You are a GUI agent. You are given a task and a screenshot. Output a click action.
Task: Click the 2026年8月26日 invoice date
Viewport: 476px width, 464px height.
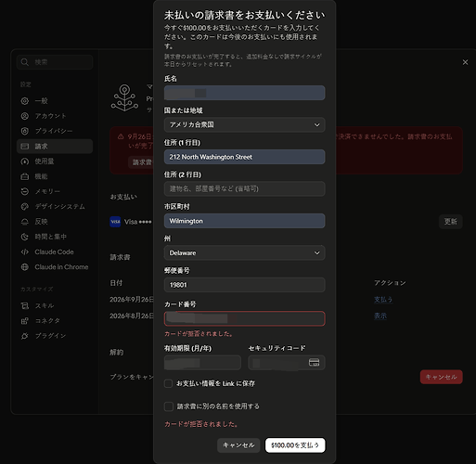coord(132,316)
